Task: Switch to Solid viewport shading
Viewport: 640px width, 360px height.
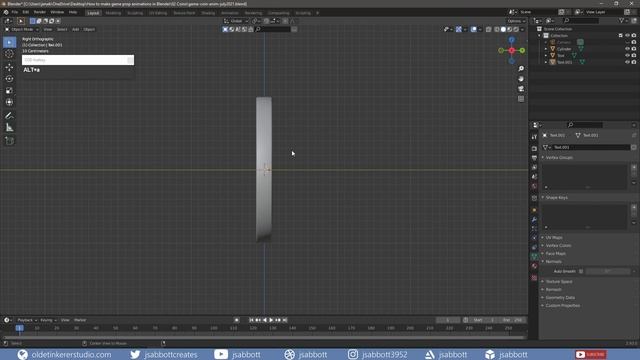Action: tap(503, 29)
